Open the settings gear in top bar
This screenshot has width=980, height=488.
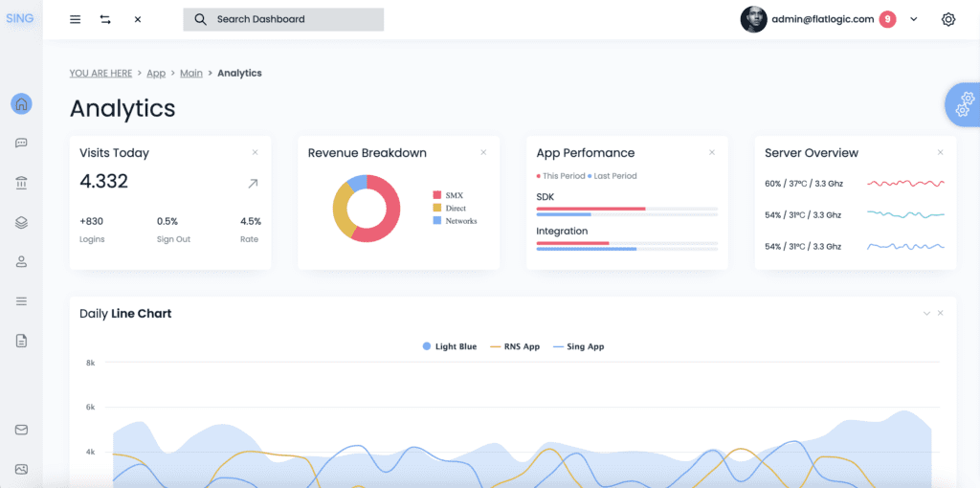coord(948,19)
